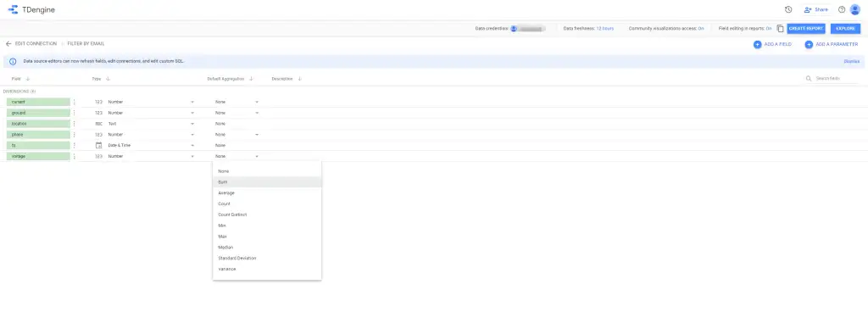Click the help question mark icon

pyautogui.click(x=842, y=9)
